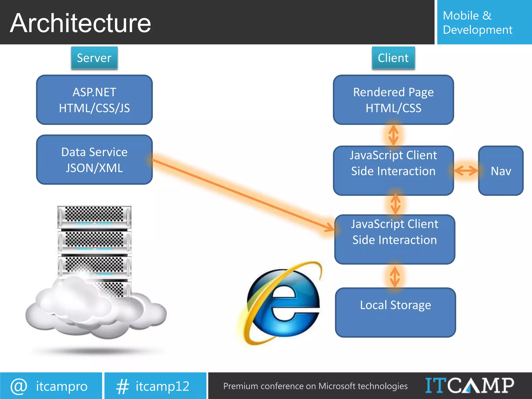Image resolution: width=532 pixels, height=399 pixels.
Task: Click the itcampro handle text
Action: (x=62, y=386)
